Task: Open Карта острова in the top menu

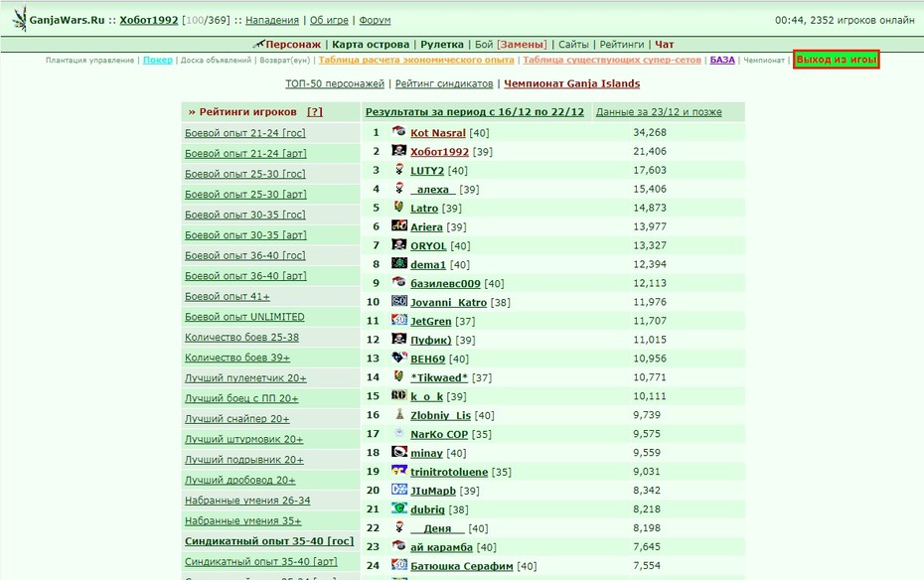Action: point(371,44)
